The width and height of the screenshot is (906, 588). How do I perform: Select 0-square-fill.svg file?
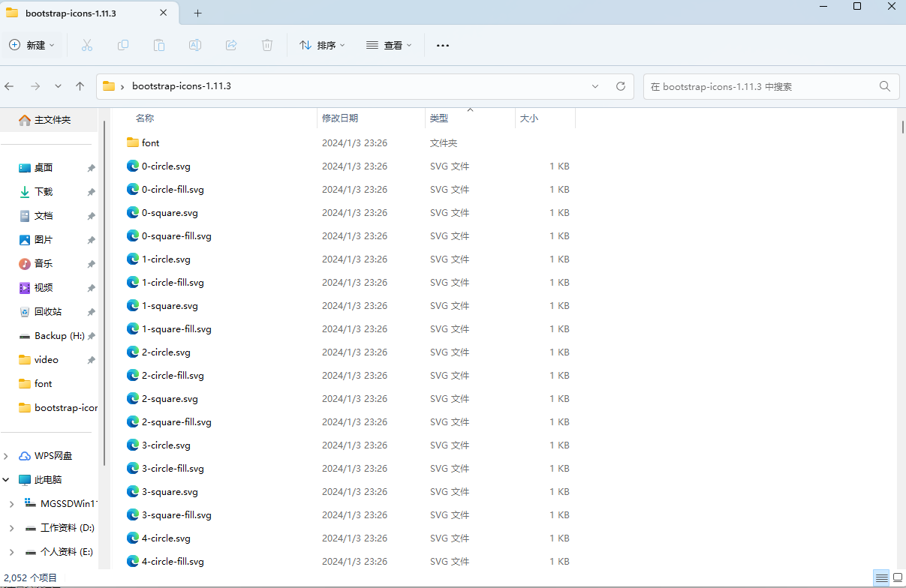tap(351, 235)
